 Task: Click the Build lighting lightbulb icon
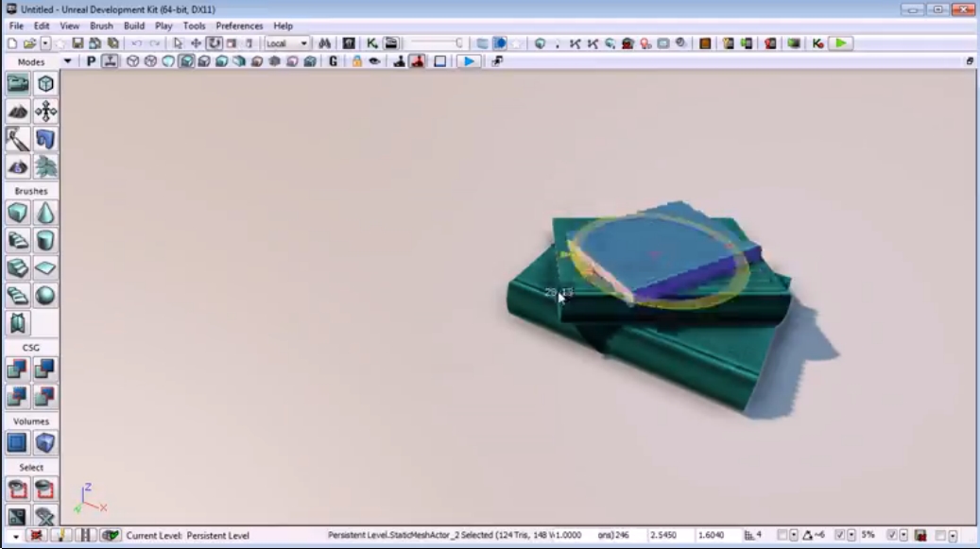[x=557, y=43]
